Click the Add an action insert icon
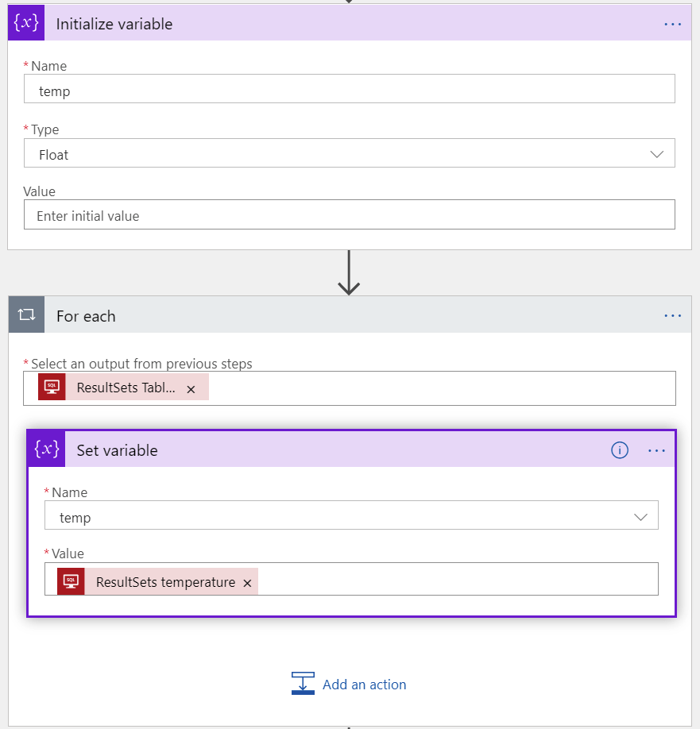 point(303,683)
